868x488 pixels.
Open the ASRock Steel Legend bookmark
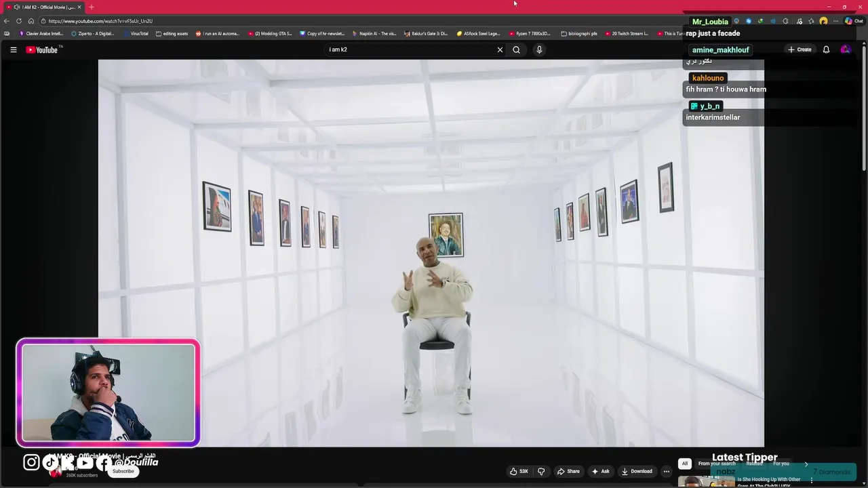pyautogui.click(x=478, y=33)
